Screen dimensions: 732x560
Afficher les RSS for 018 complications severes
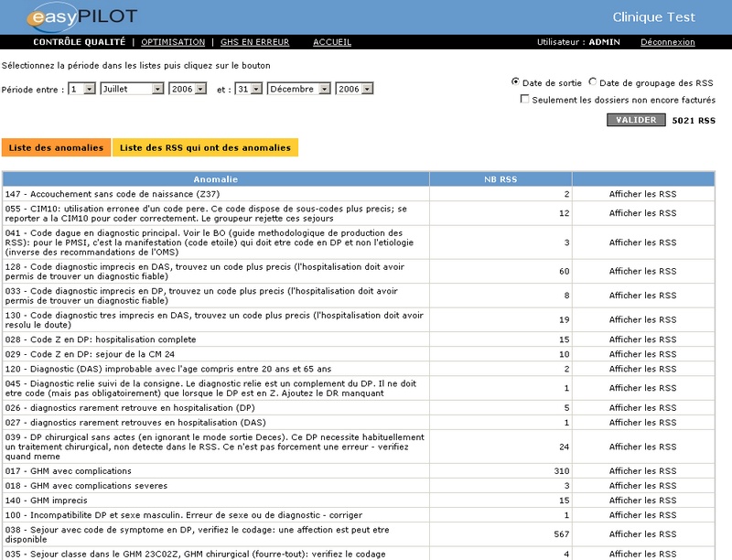(x=643, y=486)
